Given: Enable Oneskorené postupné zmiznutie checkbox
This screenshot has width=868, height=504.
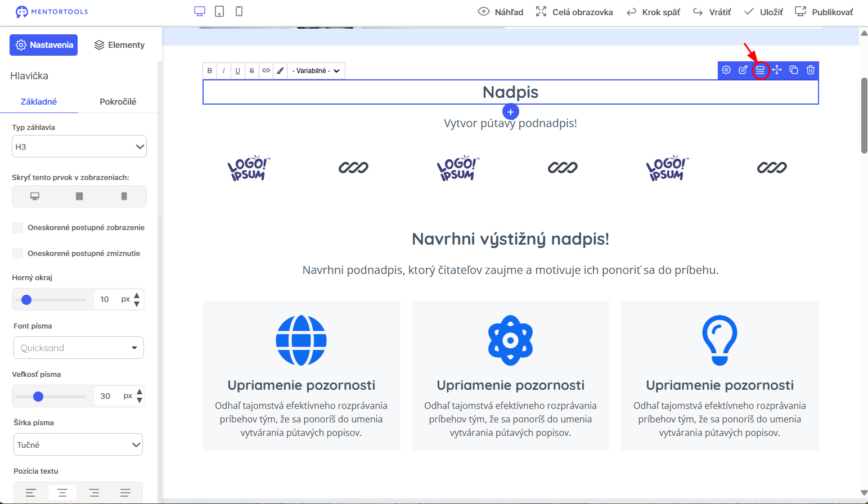Looking at the screenshot, I should pyautogui.click(x=17, y=254).
